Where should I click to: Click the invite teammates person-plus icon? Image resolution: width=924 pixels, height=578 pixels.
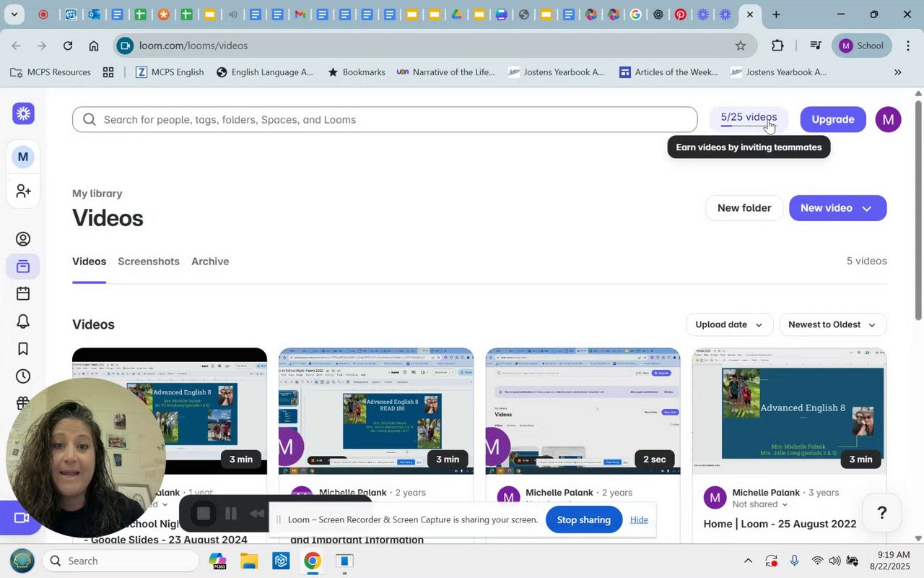[x=23, y=191]
